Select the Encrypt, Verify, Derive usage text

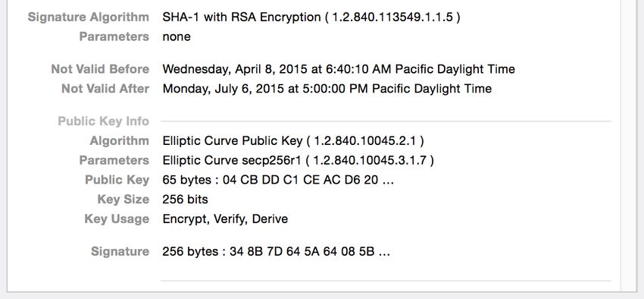(x=225, y=219)
